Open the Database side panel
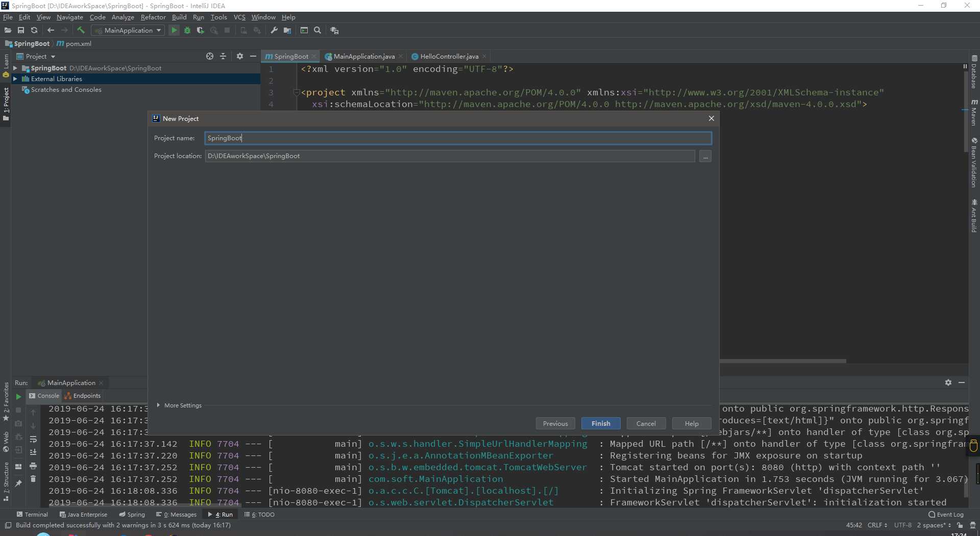Viewport: 980px width, 536px height. pos(974,72)
